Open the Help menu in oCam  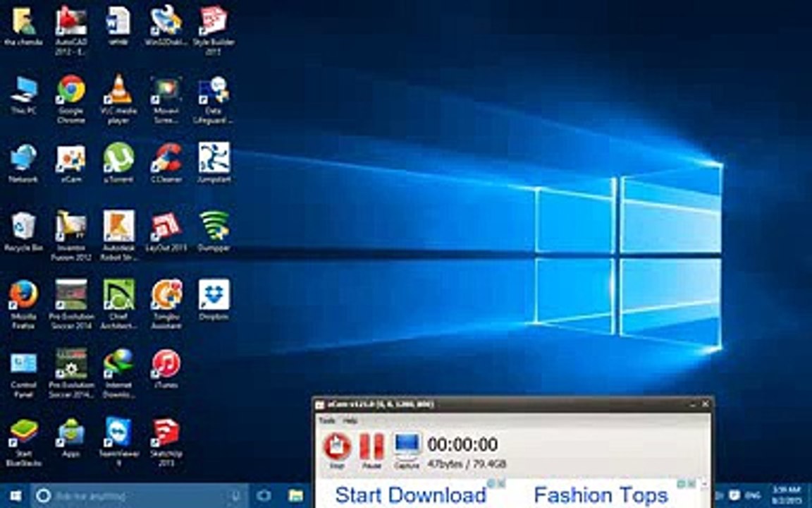tap(350, 421)
